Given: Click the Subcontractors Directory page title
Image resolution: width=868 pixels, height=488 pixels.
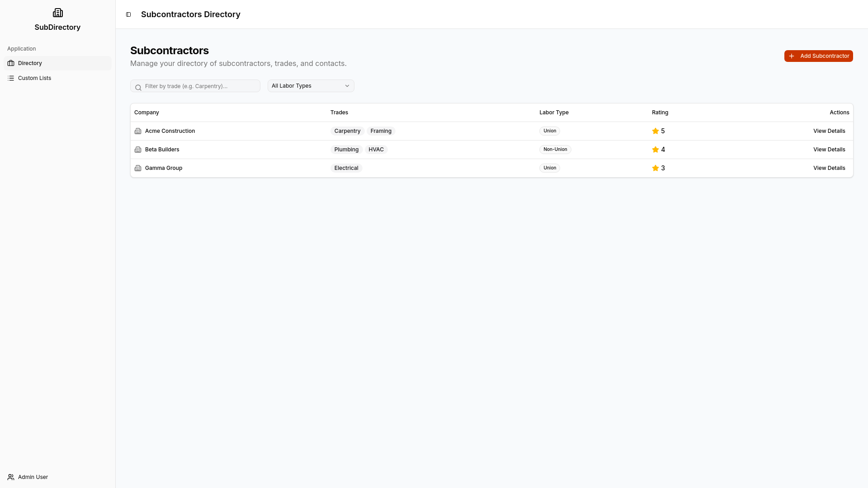Looking at the screenshot, I should pyautogui.click(x=191, y=14).
